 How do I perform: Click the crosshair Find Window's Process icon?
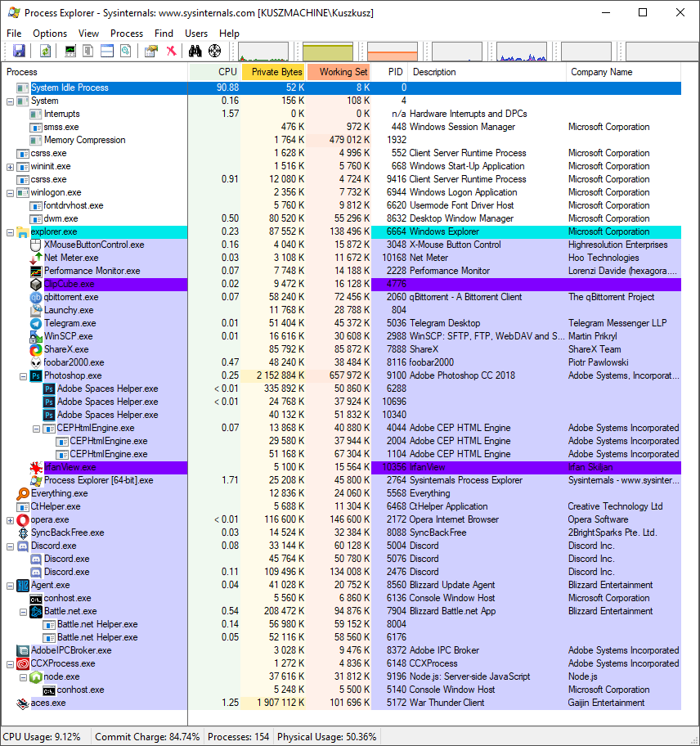click(215, 51)
